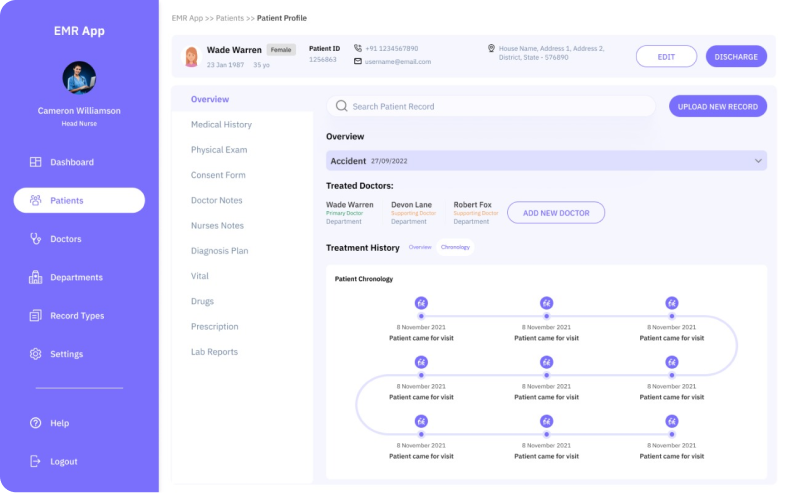Open the Medical History tab
This screenshot has height=493, width=788.
click(x=221, y=125)
